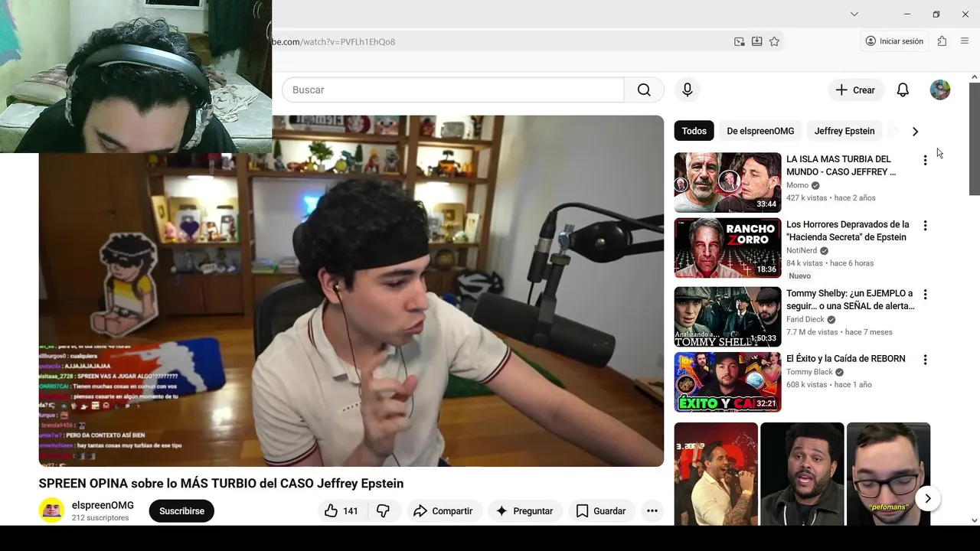Click Guardar save button
The height and width of the screenshot is (551, 980).
pyautogui.click(x=601, y=510)
